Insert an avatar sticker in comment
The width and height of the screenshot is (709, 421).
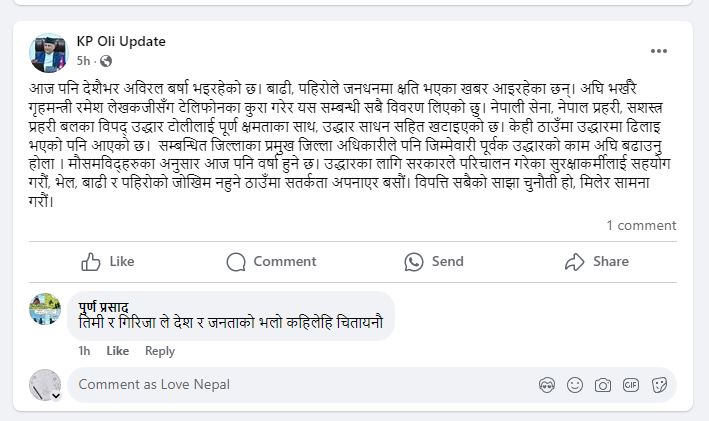[x=546, y=385]
